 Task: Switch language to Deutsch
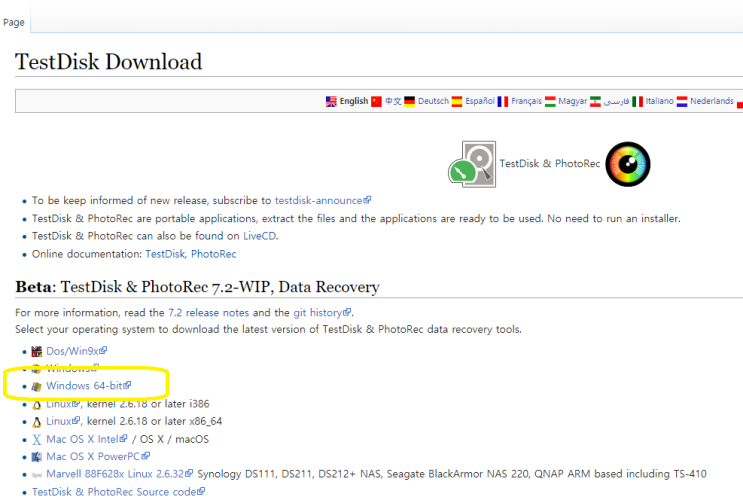(433, 101)
